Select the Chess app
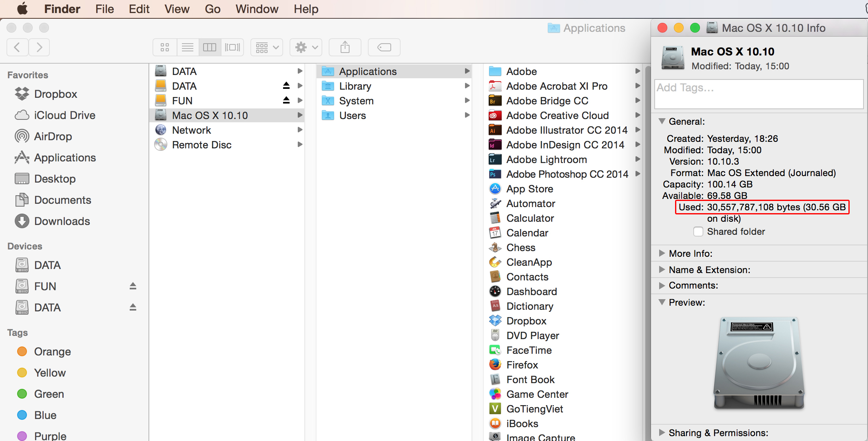 (562, 247)
